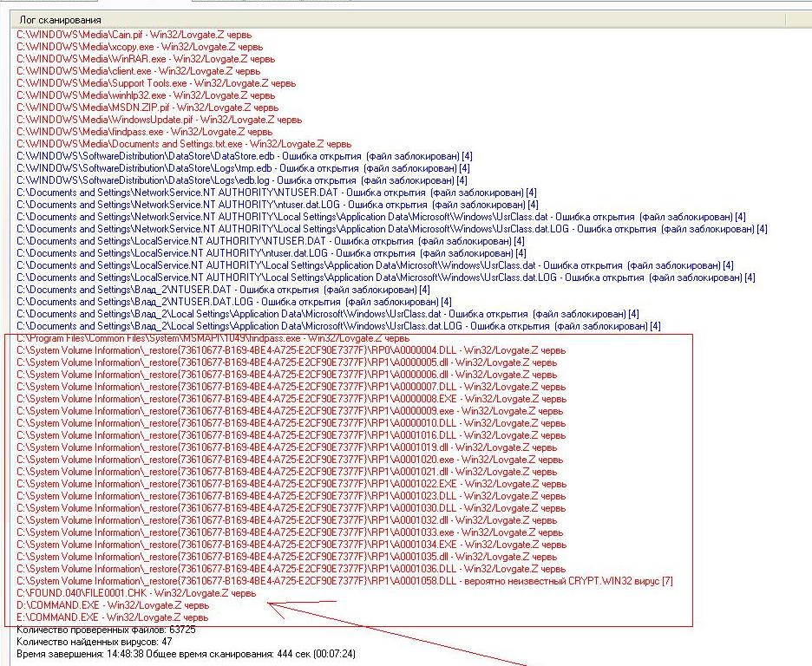Screen dimensions: 812x666
Task: Select the Влад_2\NTUSER.DAT error row
Action: pyautogui.click(x=223, y=291)
